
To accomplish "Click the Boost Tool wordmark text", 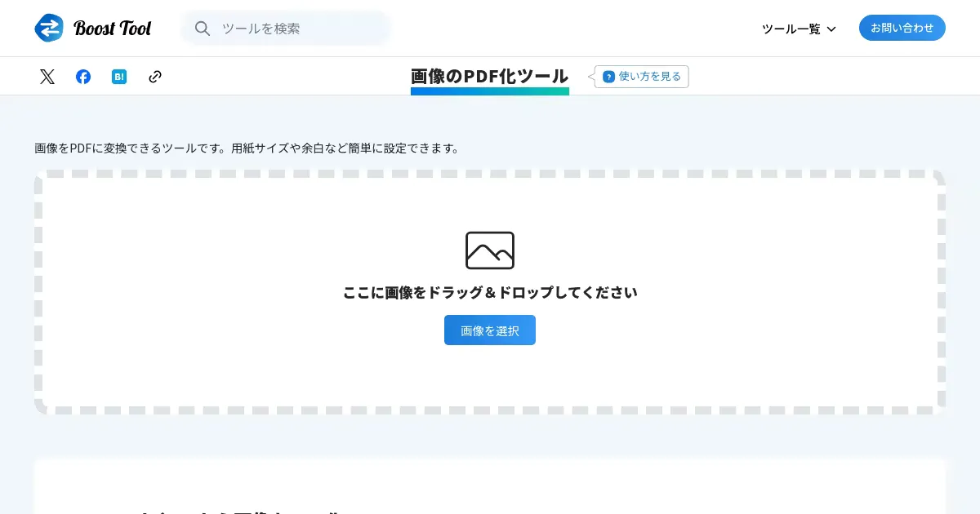I will click(113, 29).
